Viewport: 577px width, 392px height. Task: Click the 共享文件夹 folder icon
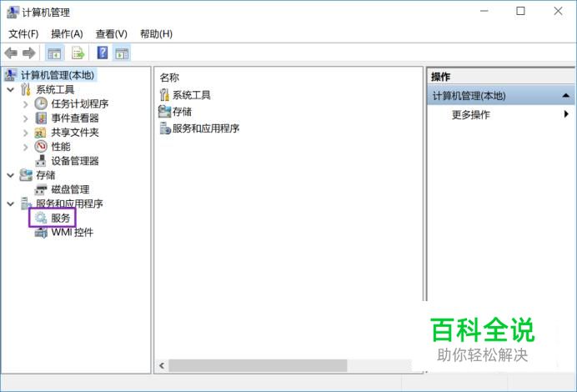tap(40, 133)
